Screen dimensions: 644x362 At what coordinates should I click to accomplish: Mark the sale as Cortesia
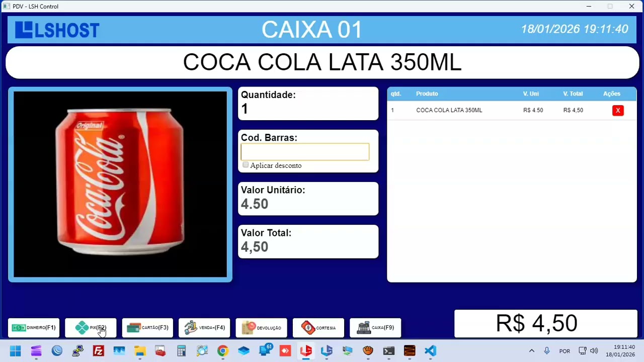pos(318,328)
